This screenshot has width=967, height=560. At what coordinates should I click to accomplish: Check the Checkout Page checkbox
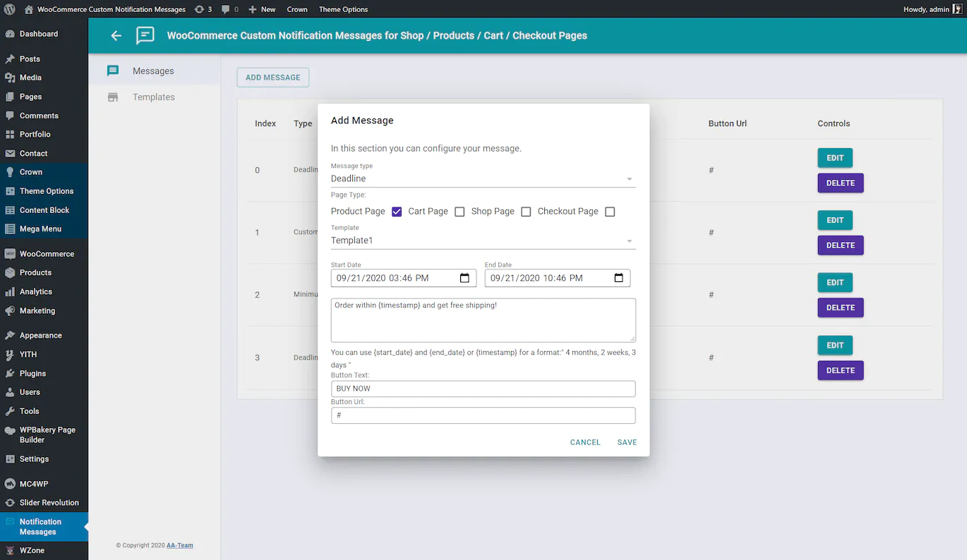(610, 212)
